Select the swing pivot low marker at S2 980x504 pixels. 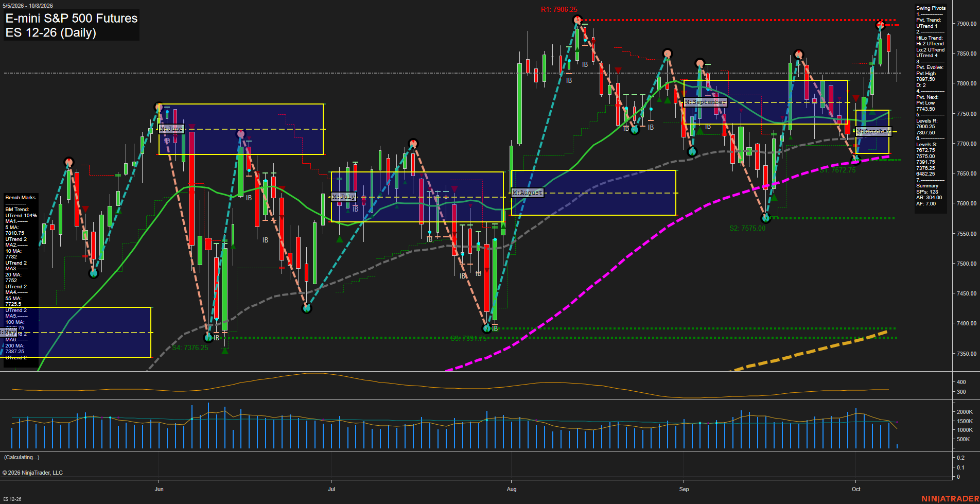765,218
